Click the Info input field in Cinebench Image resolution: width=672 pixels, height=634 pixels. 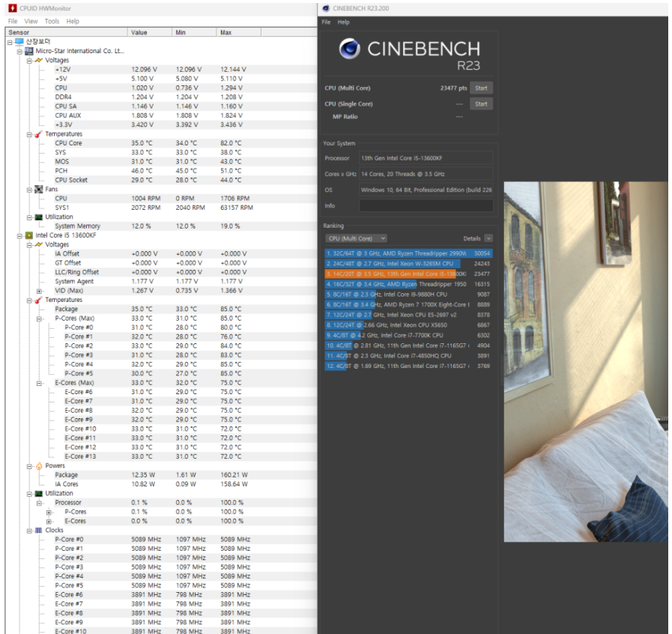coord(426,206)
